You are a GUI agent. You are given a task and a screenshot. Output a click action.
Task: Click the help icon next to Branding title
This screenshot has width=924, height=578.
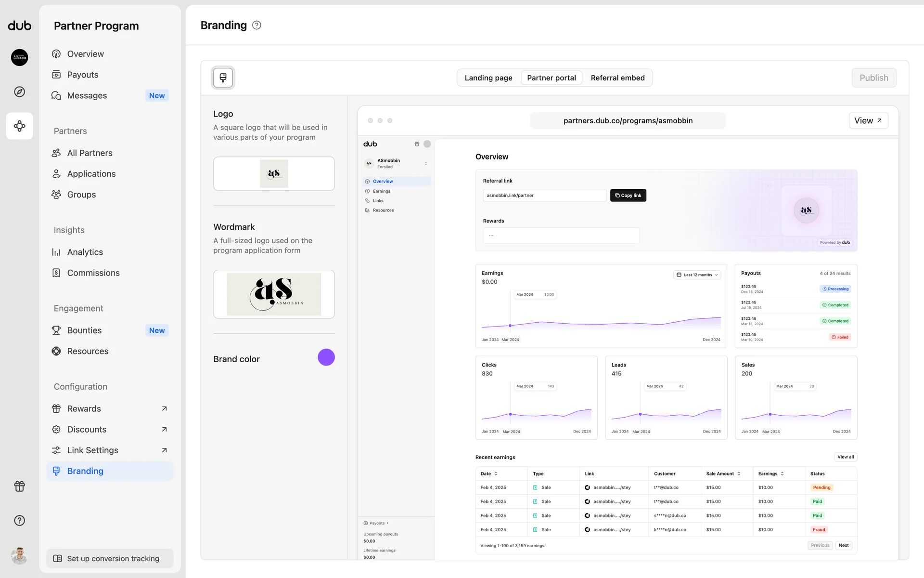click(x=257, y=25)
